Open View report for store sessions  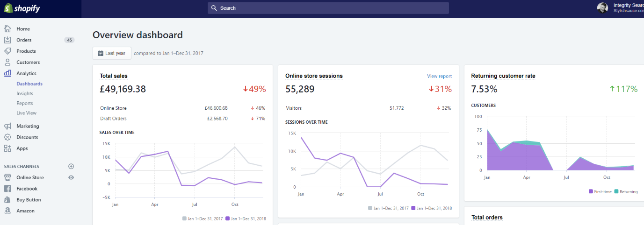coord(439,76)
